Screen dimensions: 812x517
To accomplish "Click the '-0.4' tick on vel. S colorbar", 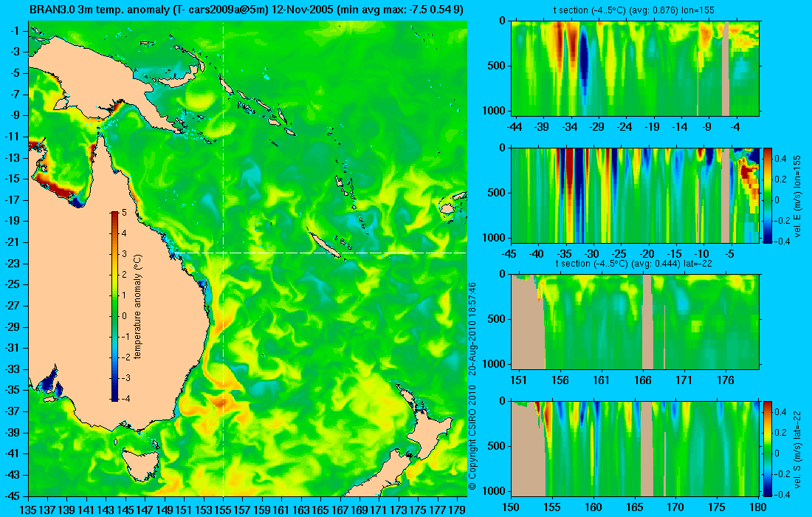I will [x=782, y=494].
